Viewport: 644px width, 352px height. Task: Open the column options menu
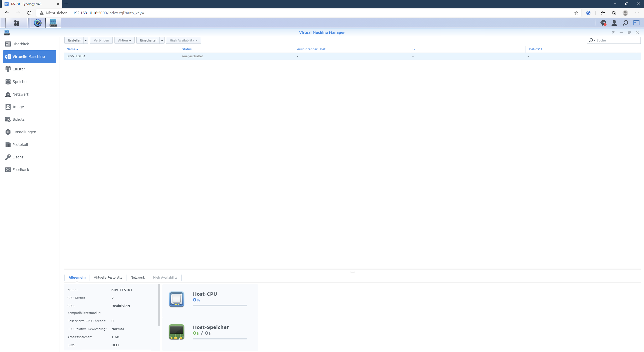coord(639,49)
